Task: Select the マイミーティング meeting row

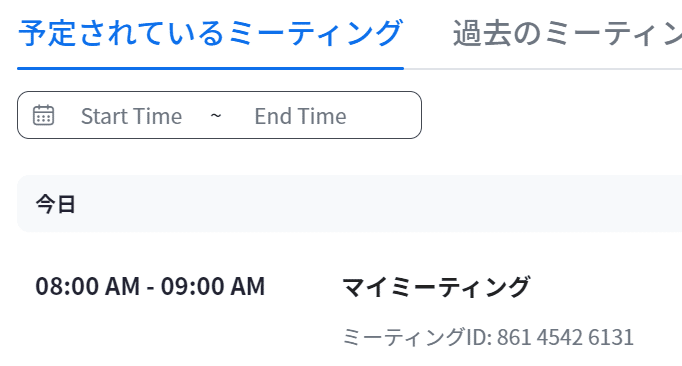Action: (350, 311)
